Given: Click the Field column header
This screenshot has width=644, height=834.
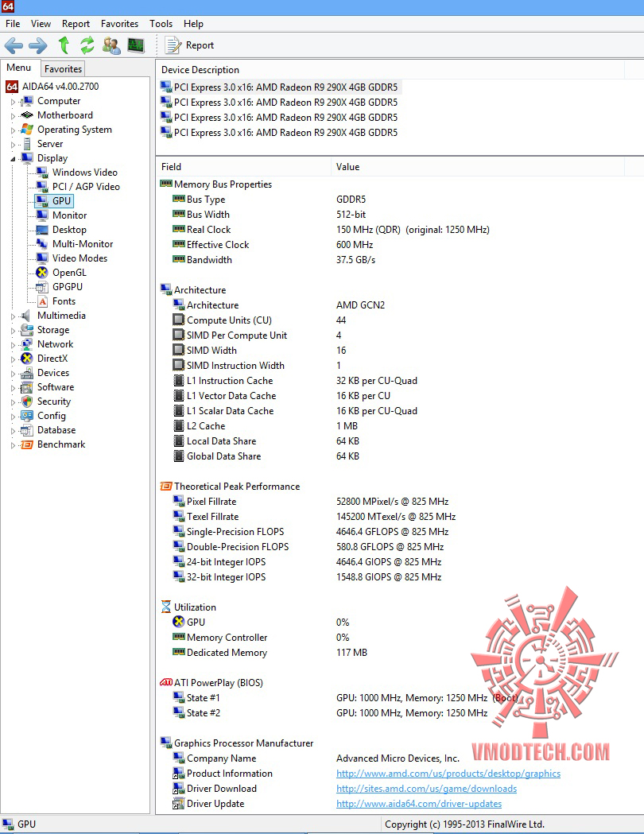Looking at the screenshot, I should [x=243, y=166].
